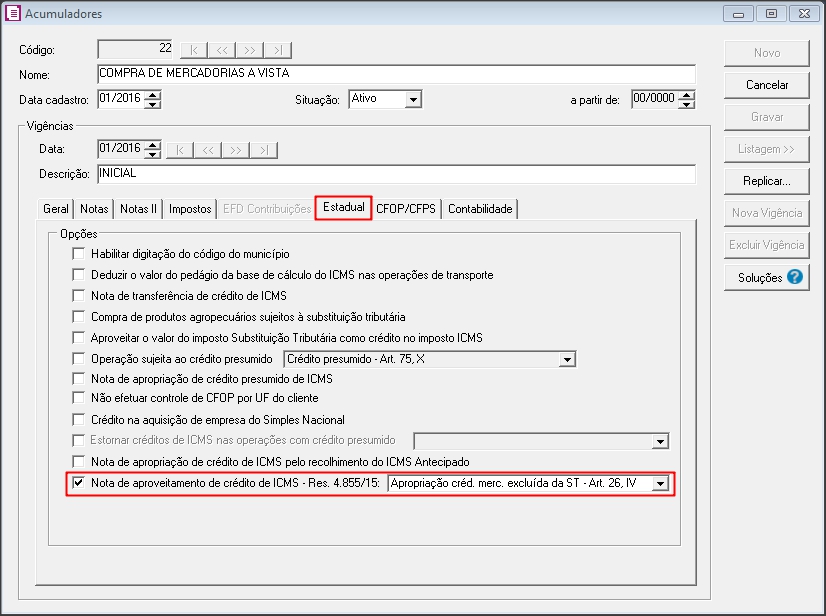Open the Apropriação créd. merc. dropdown
Viewport: 826px width, 616px height.
click(659, 484)
